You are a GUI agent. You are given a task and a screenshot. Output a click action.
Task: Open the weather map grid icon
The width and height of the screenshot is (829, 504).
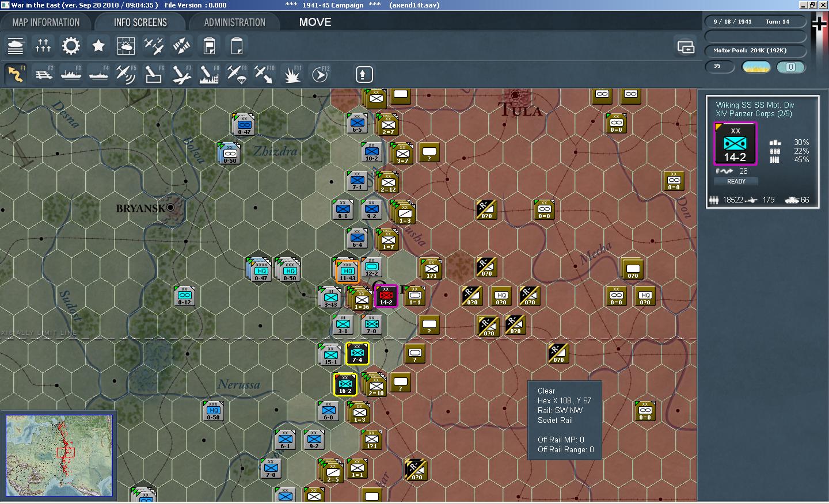tap(126, 45)
